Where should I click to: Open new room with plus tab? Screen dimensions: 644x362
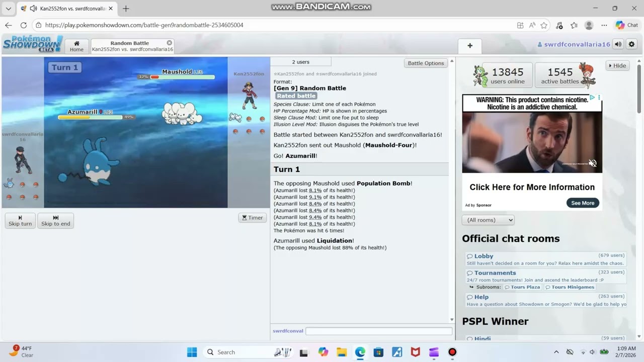click(x=470, y=46)
